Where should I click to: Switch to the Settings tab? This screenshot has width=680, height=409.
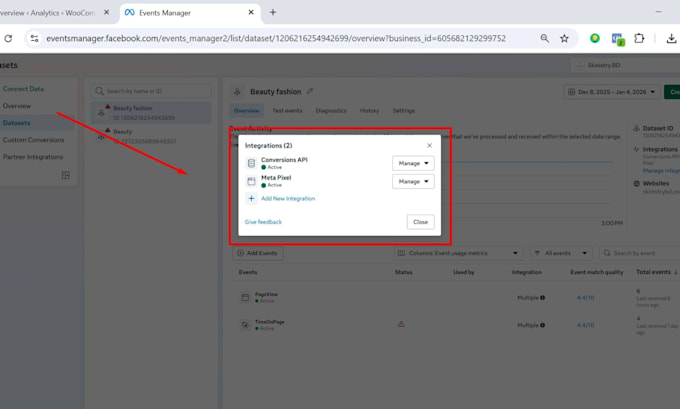403,111
